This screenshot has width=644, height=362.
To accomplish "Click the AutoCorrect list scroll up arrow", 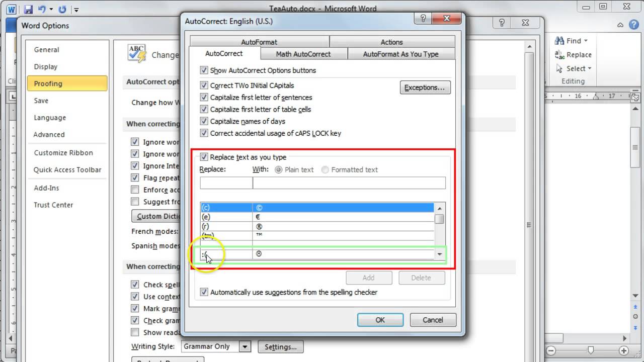I will coord(439,208).
